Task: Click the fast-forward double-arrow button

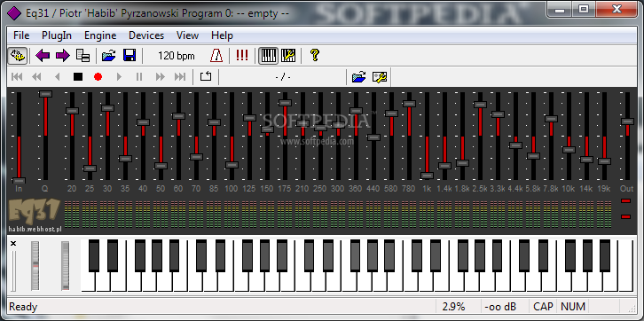Action: click(x=161, y=77)
